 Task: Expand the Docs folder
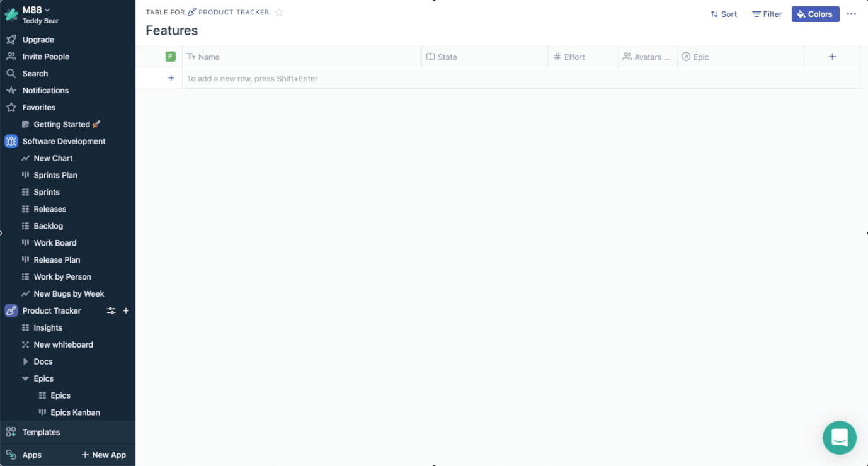(26, 362)
